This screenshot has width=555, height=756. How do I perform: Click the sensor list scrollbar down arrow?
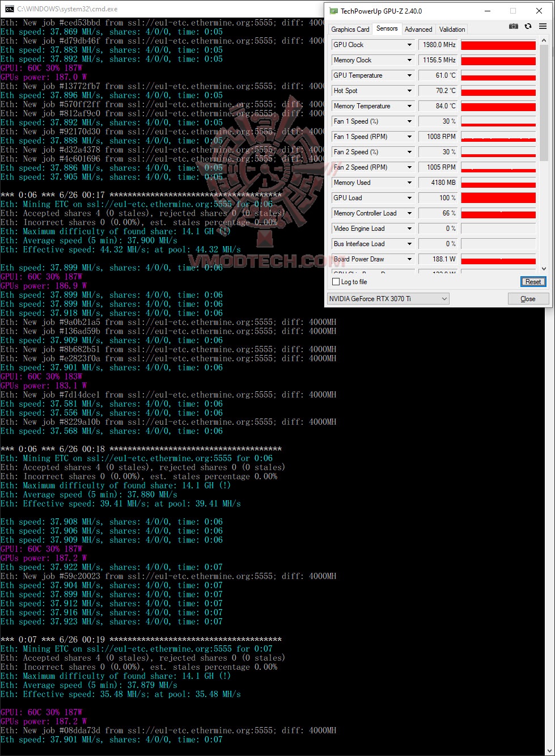tap(544, 269)
